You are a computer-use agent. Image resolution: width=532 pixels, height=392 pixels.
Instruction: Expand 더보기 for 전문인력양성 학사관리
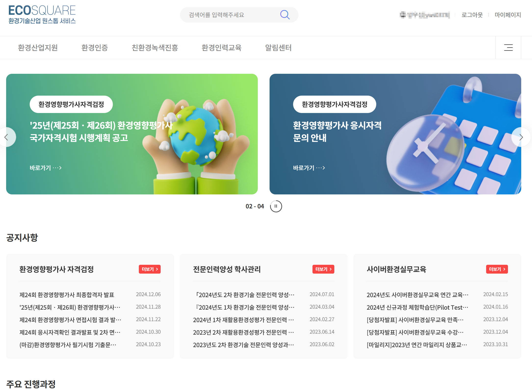pyautogui.click(x=323, y=269)
